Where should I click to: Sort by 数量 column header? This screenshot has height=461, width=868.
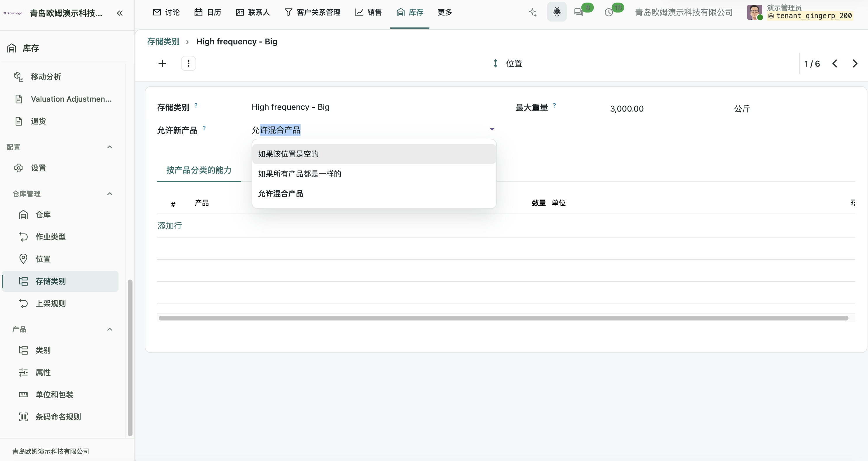[538, 203]
